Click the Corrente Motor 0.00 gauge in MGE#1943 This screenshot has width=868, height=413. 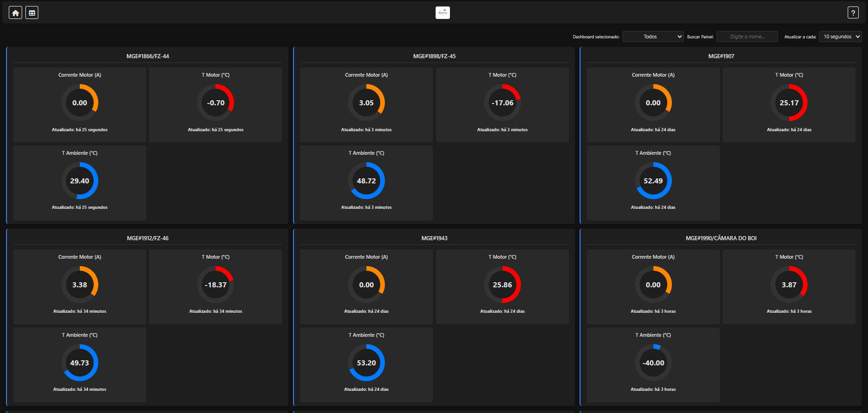(x=366, y=285)
